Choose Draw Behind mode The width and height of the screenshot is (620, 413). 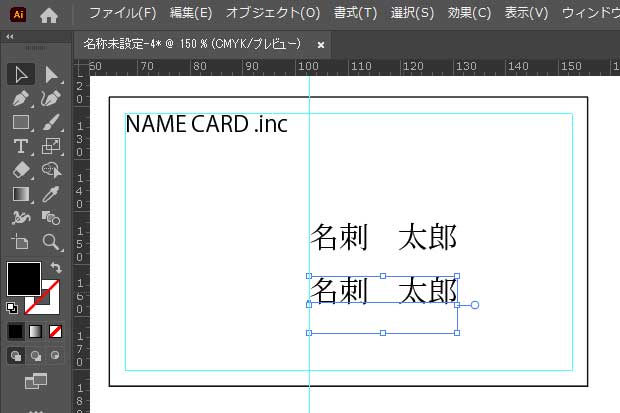(36, 356)
